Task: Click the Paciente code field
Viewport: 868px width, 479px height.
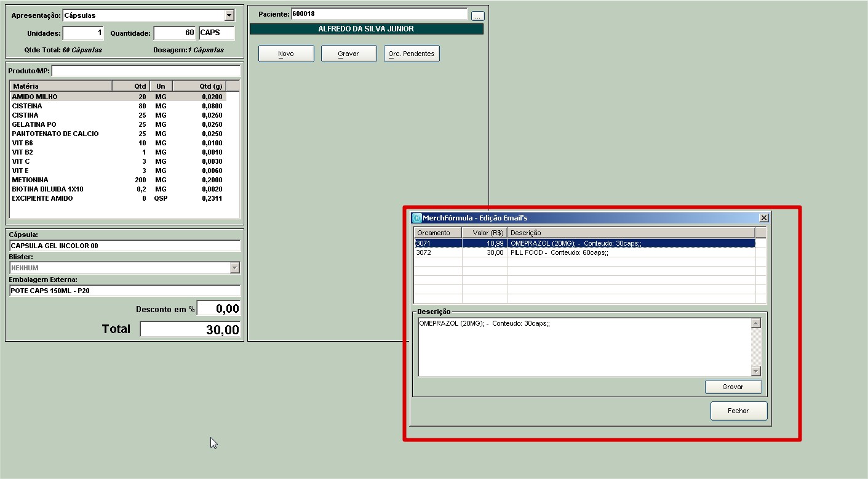Action: (379, 14)
